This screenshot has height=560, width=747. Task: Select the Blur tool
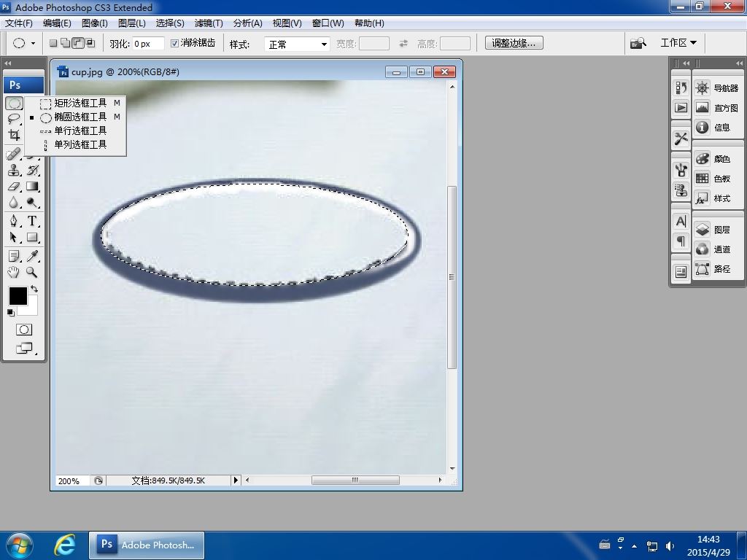tap(14, 203)
